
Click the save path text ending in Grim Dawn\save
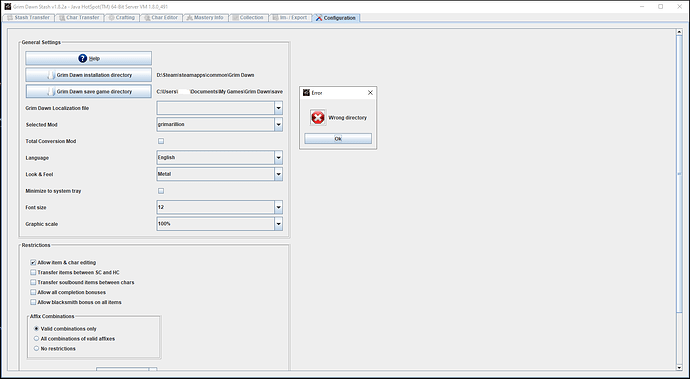(220, 92)
